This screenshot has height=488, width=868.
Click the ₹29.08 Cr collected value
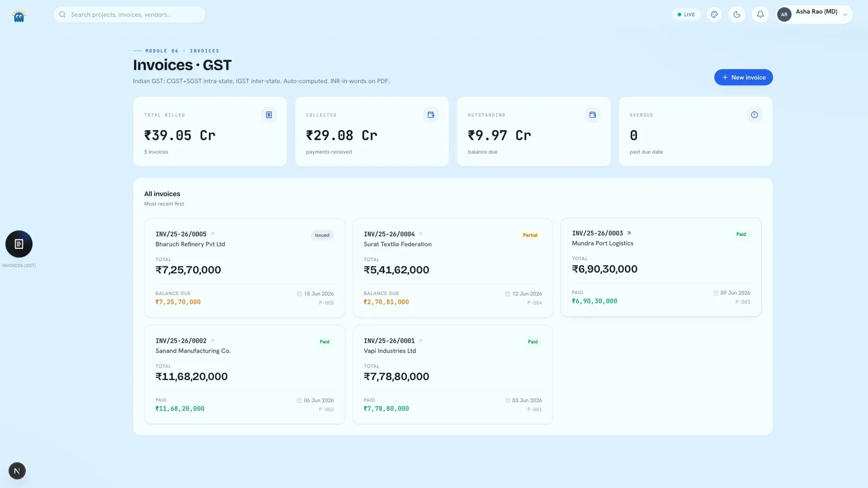coord(341,136)
